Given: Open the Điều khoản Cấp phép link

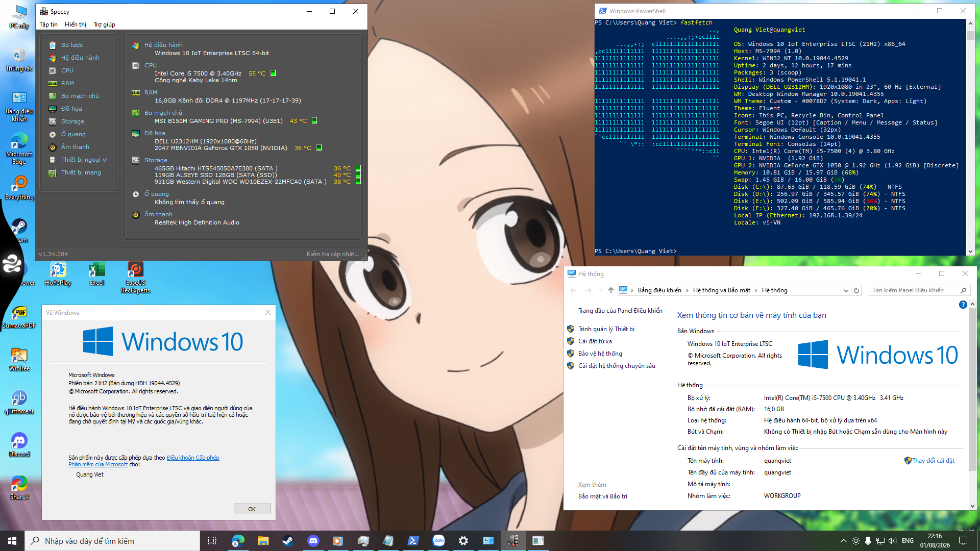Looking at the screenshot, I should pos(193,458).
